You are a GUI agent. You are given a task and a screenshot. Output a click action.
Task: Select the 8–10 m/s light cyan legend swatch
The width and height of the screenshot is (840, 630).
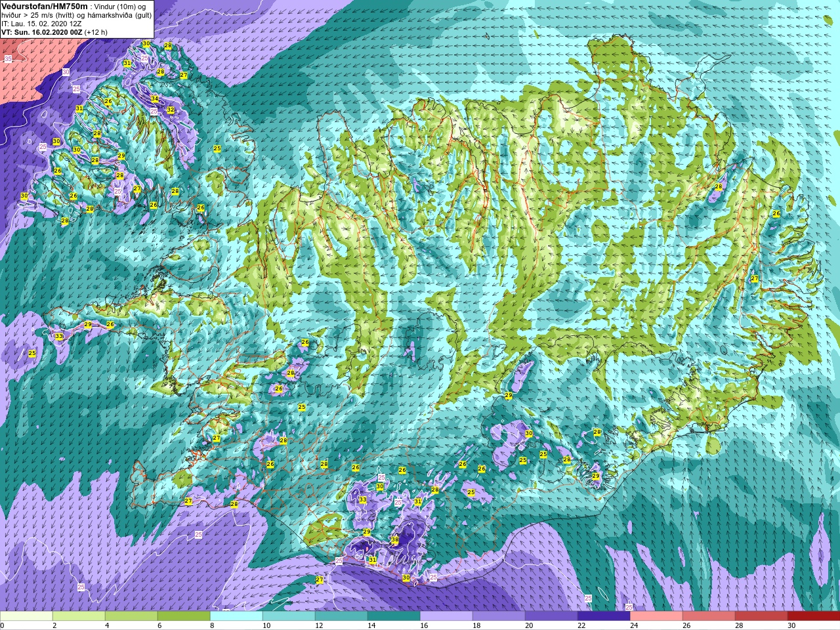pyautogui.click(x=236, y=616)
